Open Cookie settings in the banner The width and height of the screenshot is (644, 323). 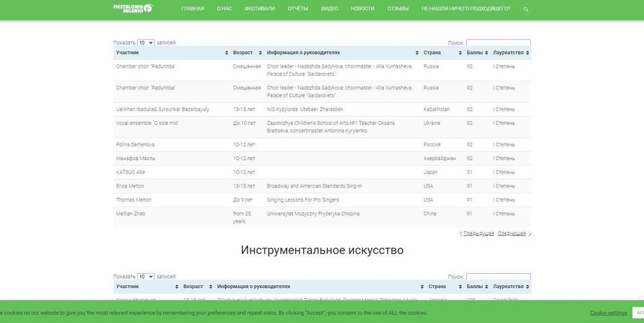[x=608, y=313]
